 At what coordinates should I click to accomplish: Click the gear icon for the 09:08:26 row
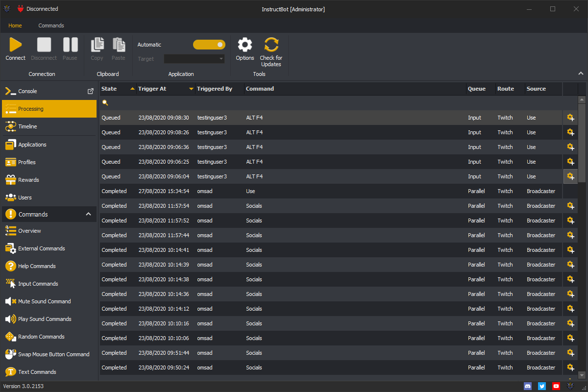[570, 132]
